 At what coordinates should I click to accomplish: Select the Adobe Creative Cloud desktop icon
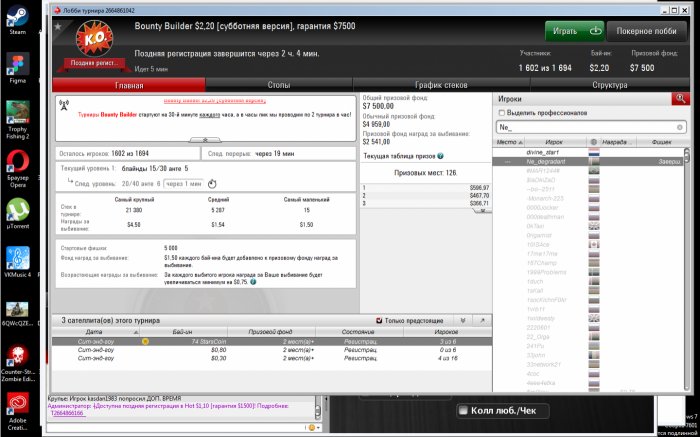click(x=17, y=412)
